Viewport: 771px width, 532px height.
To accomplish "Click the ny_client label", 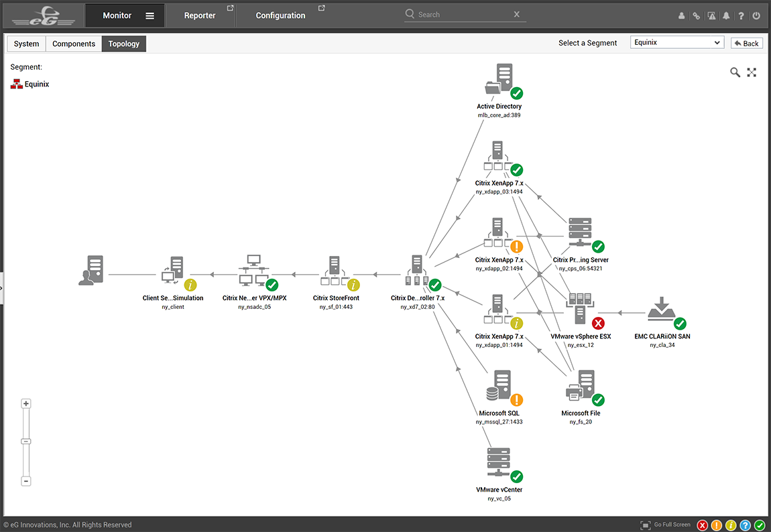I will (172, 307).
